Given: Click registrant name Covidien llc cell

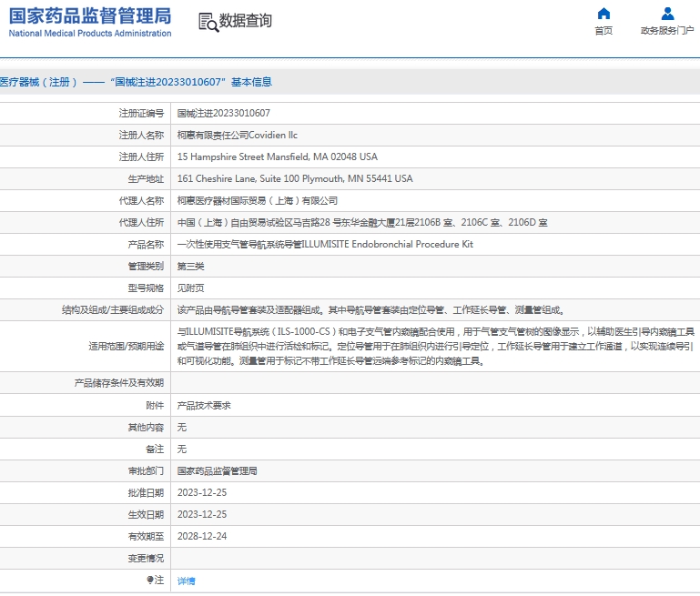Looking at the screenshot, I should point(237,136).
